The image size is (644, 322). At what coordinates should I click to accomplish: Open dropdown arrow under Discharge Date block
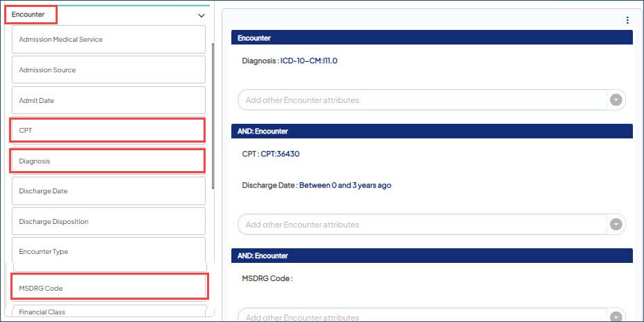click(615, 225)
